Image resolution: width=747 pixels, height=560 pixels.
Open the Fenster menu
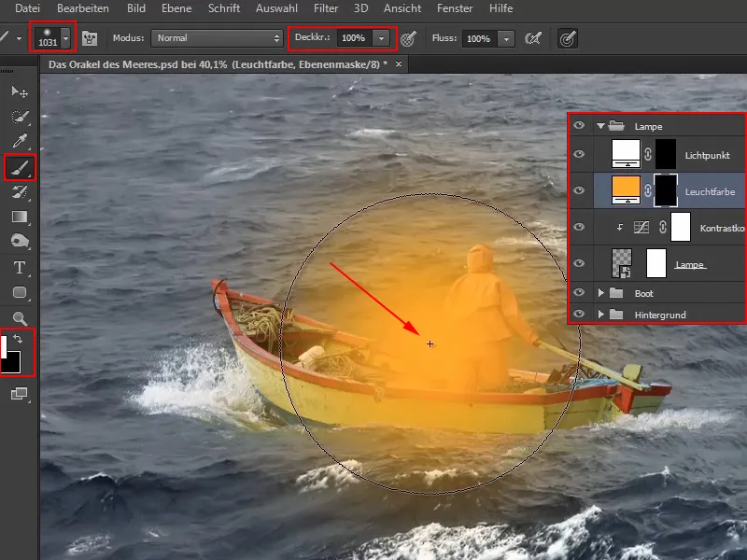click(x=455, y=8)
